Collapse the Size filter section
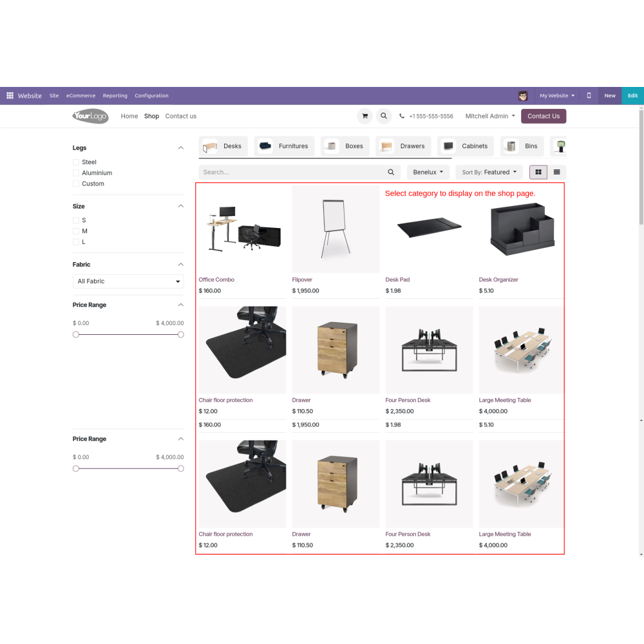 pyautogui.click(x=181, y=206)
